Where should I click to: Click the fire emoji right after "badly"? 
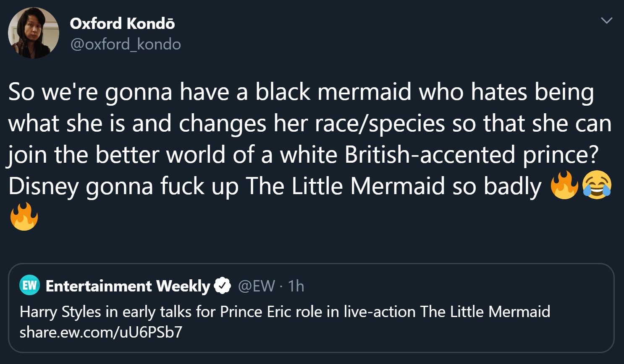(x=565, y=185)
